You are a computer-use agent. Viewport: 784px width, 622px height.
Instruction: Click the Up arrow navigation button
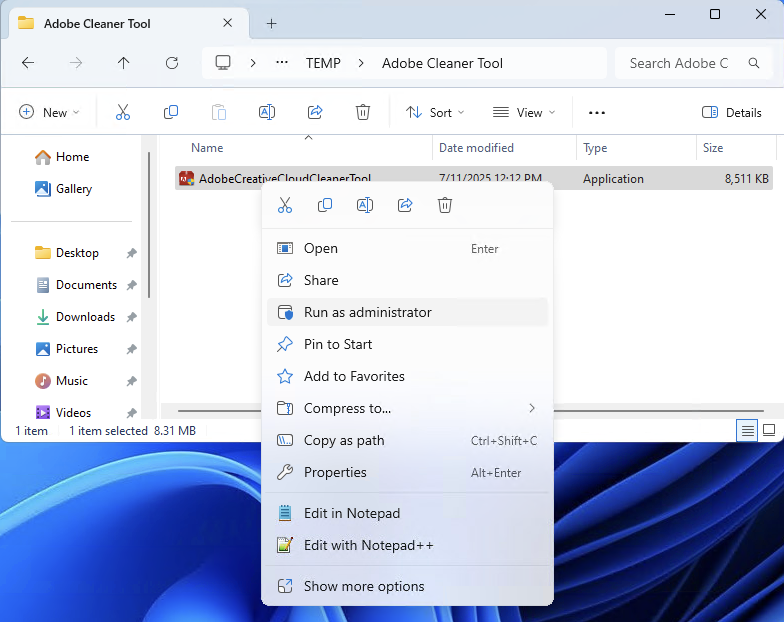pos(124,63)
